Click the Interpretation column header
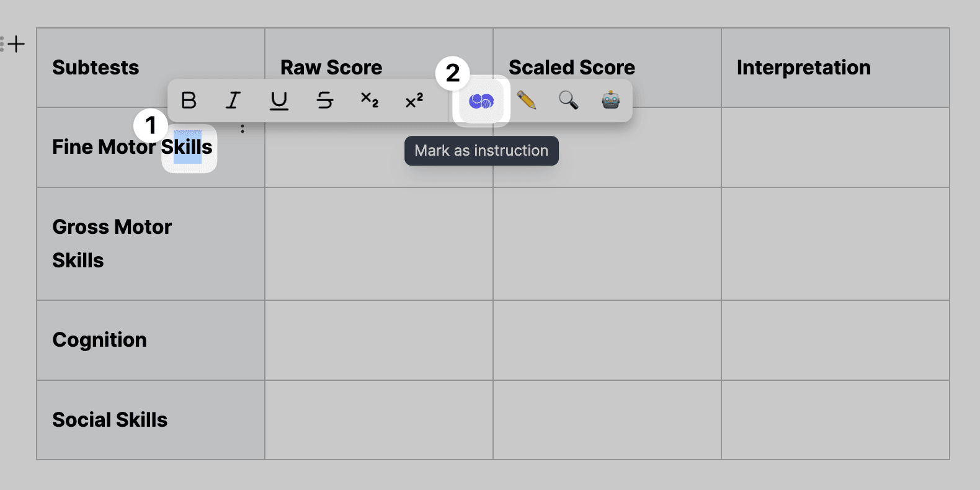This screenshot has height=490, width=980. coord(803,67)
